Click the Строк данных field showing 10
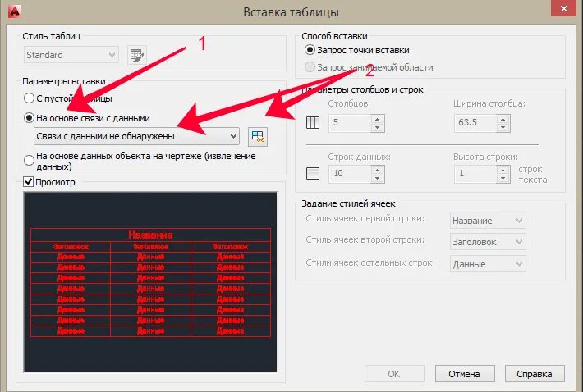583x392 pixels. pyautogui.click(x=350, y=174)
